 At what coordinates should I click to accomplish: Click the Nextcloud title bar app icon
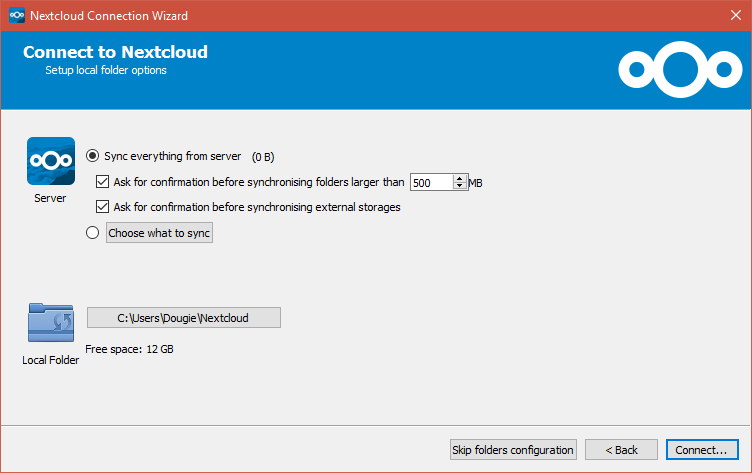[17, 15]
